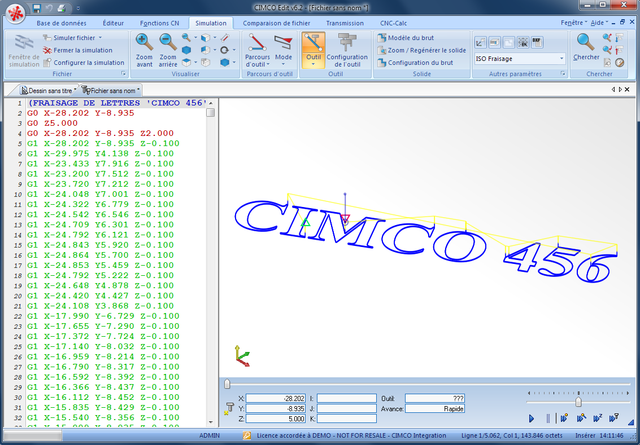Expand the zoom window dropdown arrow
Screen dimensions: 640x445
196,38
